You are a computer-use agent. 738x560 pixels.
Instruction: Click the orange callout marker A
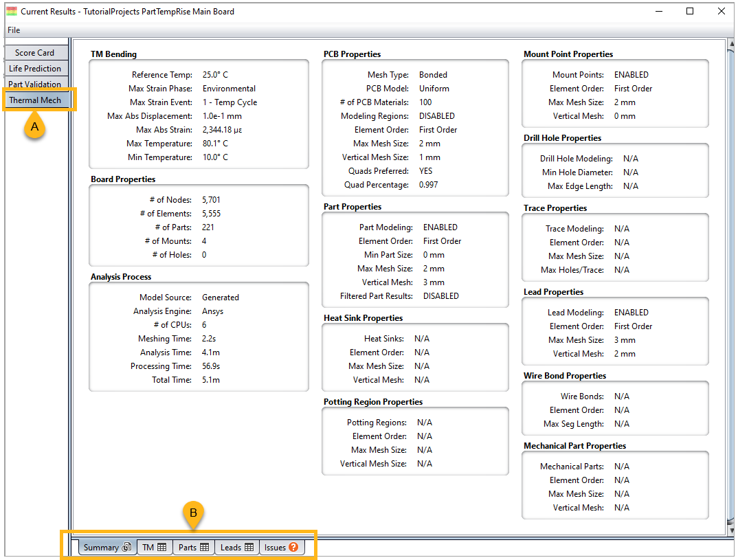click(x=35, y=127)
